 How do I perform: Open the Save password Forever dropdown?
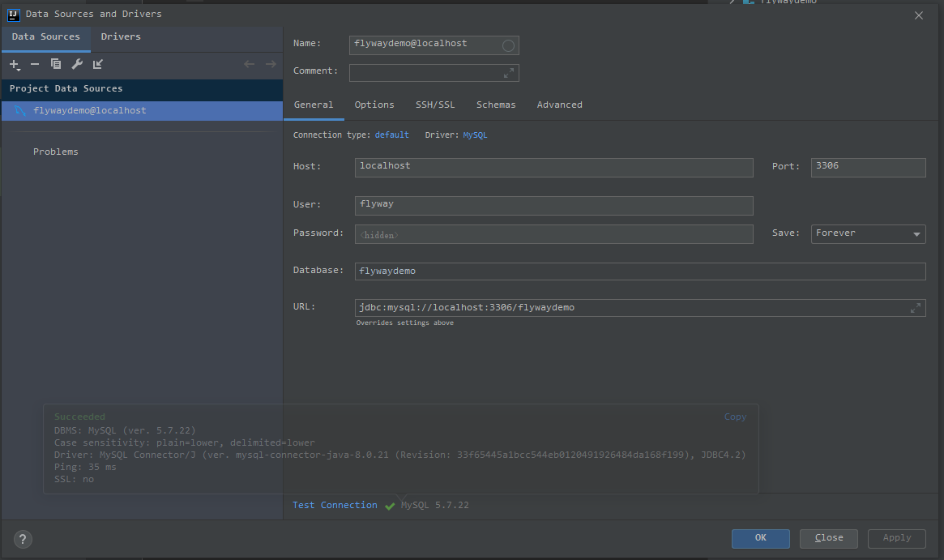(x=868, y=233)
